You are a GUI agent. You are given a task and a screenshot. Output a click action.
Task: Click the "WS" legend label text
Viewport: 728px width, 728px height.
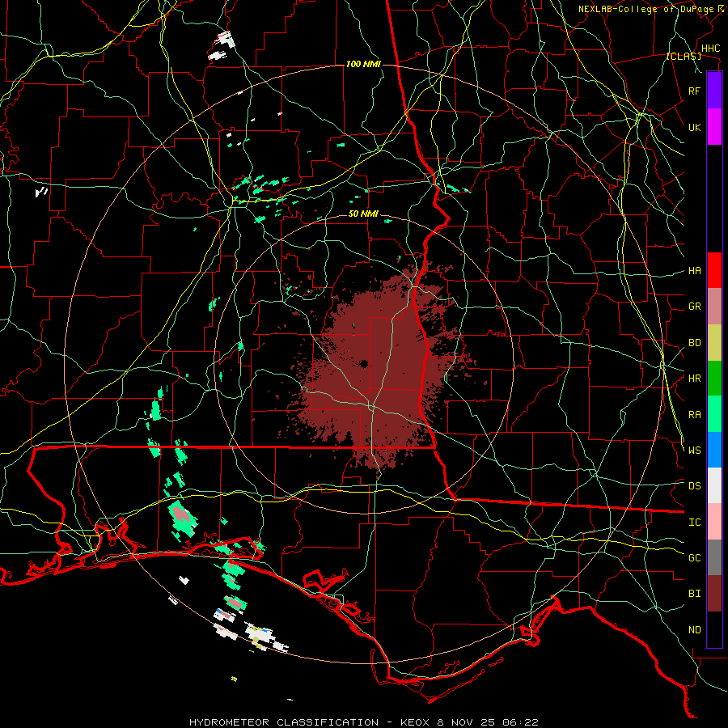coord(694,451)
